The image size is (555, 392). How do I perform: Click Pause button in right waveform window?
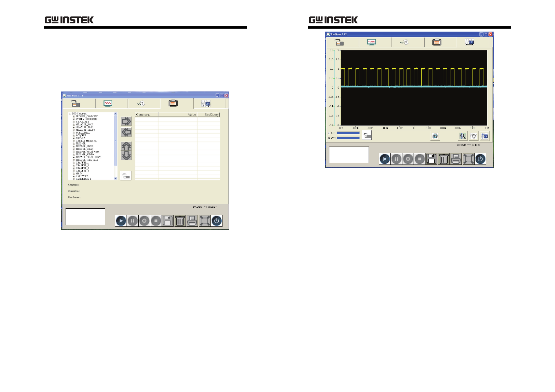point(397,159)
